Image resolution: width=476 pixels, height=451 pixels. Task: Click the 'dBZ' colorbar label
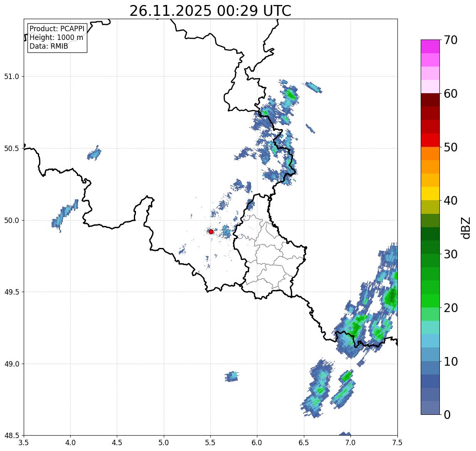[x=466, y=228]
